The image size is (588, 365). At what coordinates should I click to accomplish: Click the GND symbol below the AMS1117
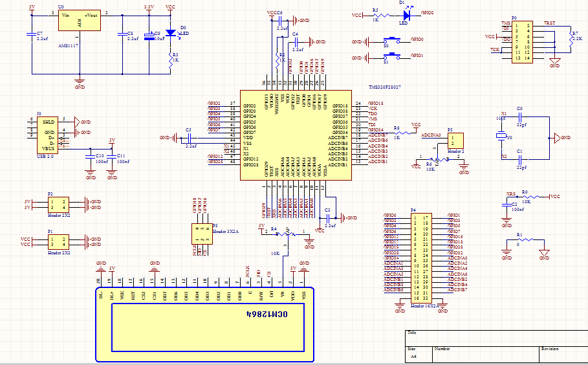pyautogui.click(x=80, y=82)
